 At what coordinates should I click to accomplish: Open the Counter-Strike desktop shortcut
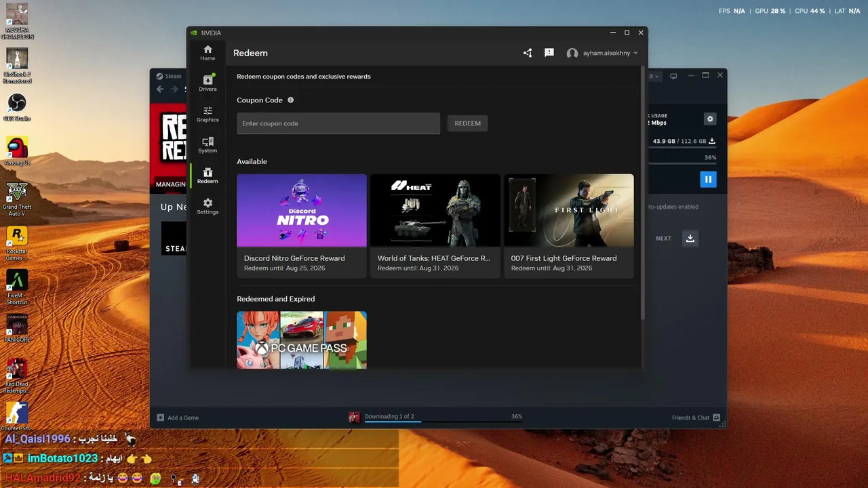click(17, 417)
